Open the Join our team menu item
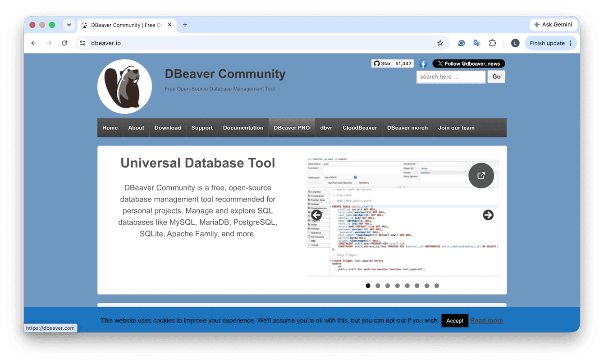Viewport: 604px width, 364px height. [456, 128]
